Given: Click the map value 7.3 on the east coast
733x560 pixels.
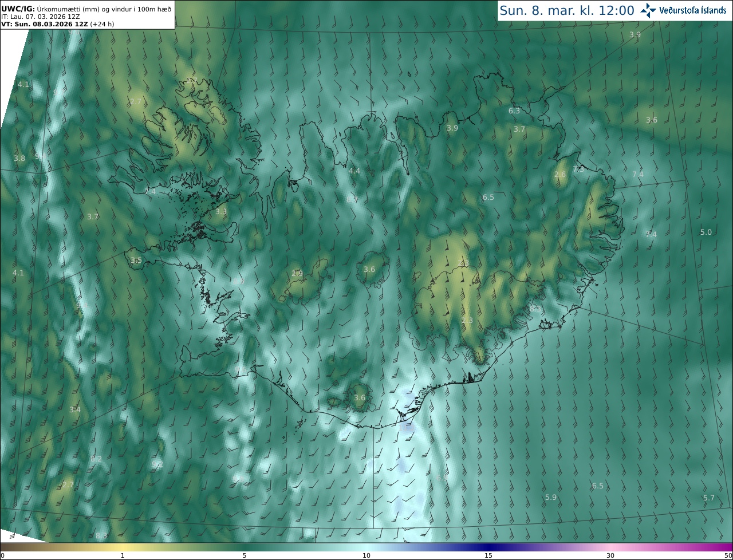Looking at the screenshot, I should (579, 169).
